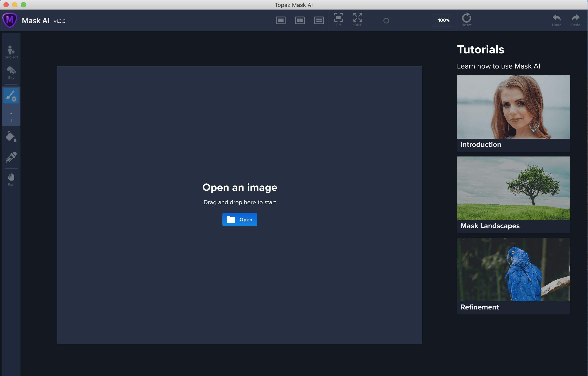
Task: Select the paint bucket Fill tool
Action: (11, 137)
